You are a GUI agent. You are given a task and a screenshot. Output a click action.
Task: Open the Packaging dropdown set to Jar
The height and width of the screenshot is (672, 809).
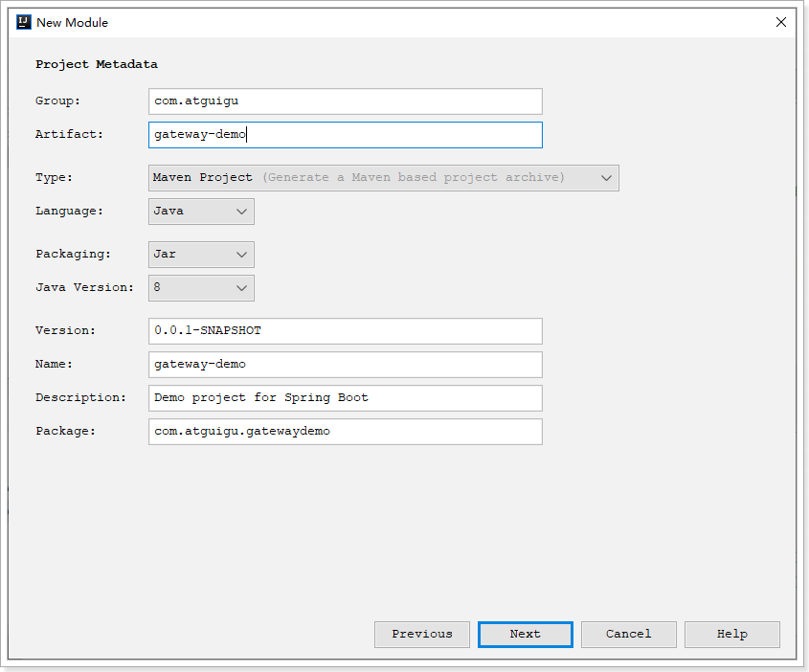click(201, 255)
